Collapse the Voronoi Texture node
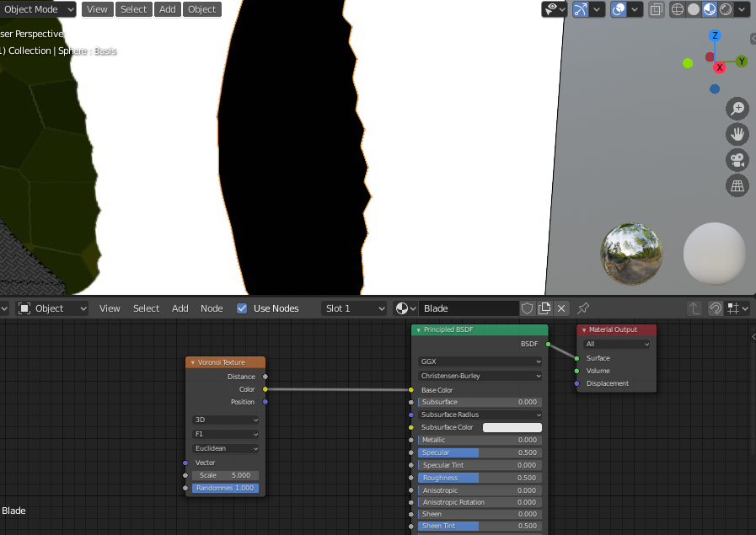 pos(193,362)
